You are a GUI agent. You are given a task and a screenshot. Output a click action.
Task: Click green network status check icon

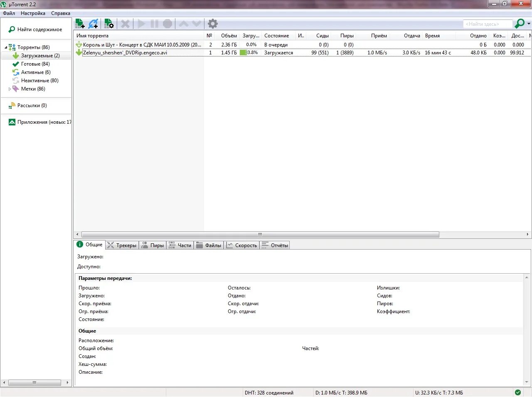(518, 392)
